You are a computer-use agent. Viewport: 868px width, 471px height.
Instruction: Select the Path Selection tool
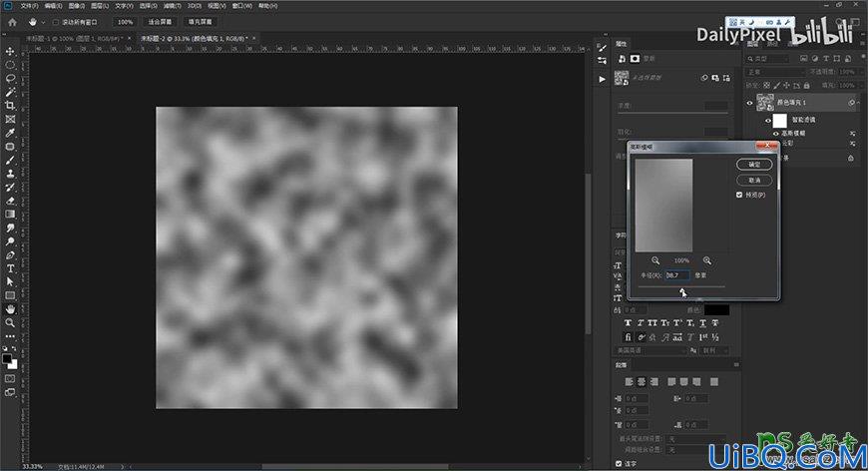(10, 281)
